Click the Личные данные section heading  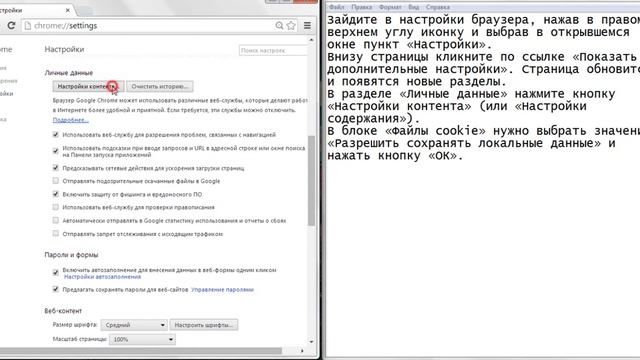click(69, 73)
